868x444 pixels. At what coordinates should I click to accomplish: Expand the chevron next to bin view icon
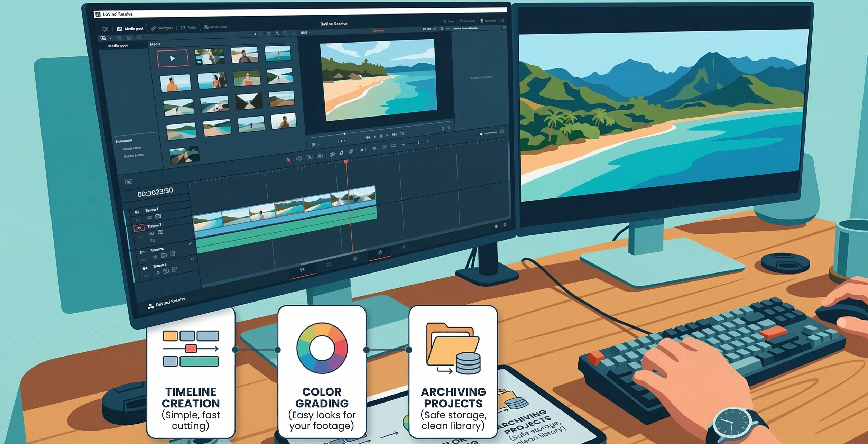point(110,38)
